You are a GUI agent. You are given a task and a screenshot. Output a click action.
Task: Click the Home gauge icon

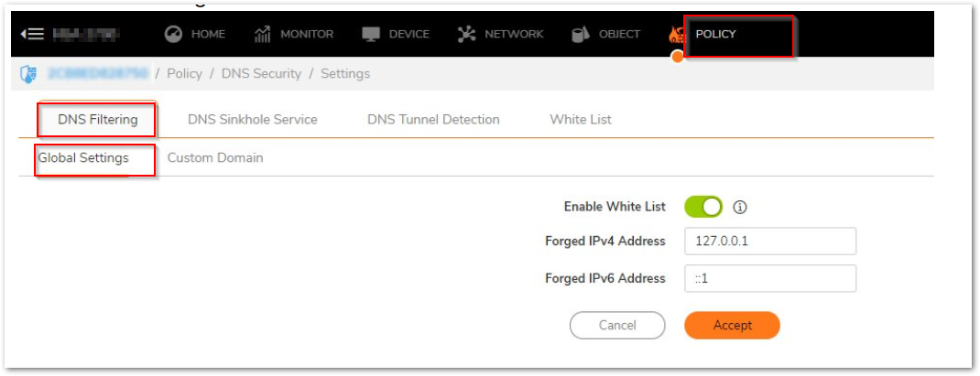click(x=173, y=34)
